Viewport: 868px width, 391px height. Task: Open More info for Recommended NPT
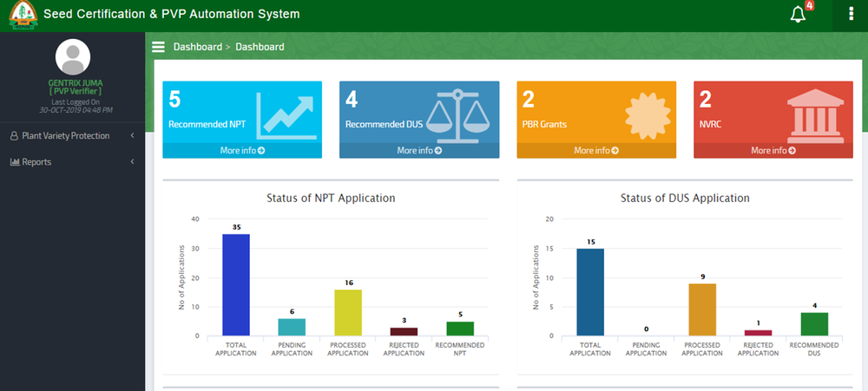[242, 151]
